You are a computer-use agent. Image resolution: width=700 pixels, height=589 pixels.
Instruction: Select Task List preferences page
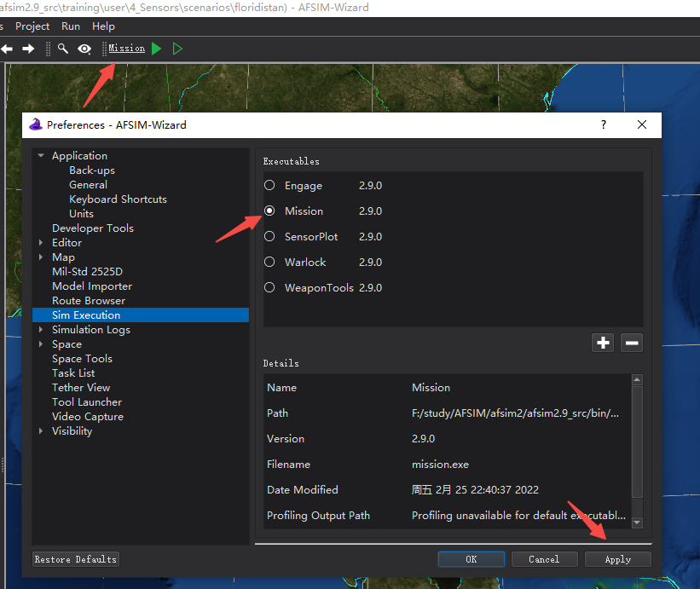73,373
